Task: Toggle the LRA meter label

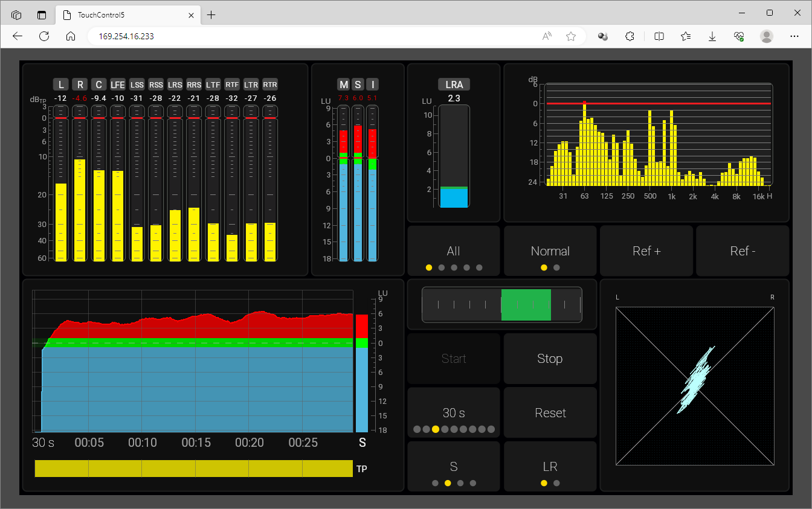Action: [x=454, y=85]
